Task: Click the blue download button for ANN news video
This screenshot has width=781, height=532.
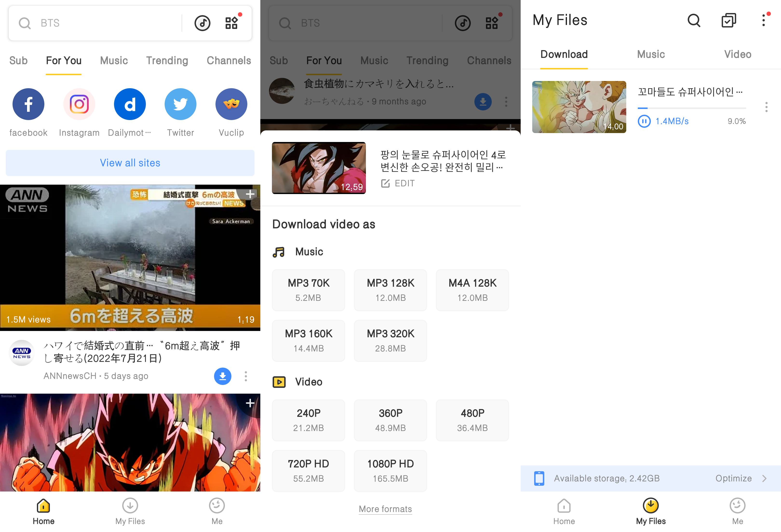Action: (222, 376)
